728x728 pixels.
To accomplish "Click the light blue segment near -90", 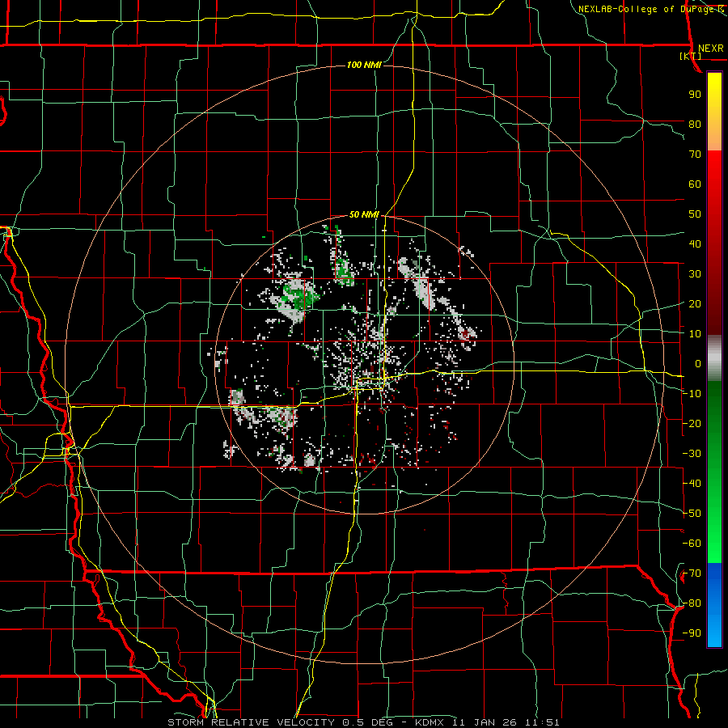I will (714, 632).
